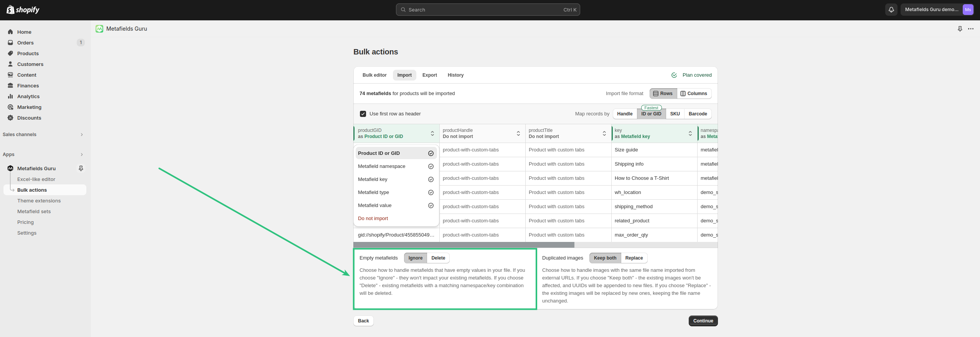Set Duplicated images to Keep both
This screenshot has width=980, height=337.
tap(605, 258)
